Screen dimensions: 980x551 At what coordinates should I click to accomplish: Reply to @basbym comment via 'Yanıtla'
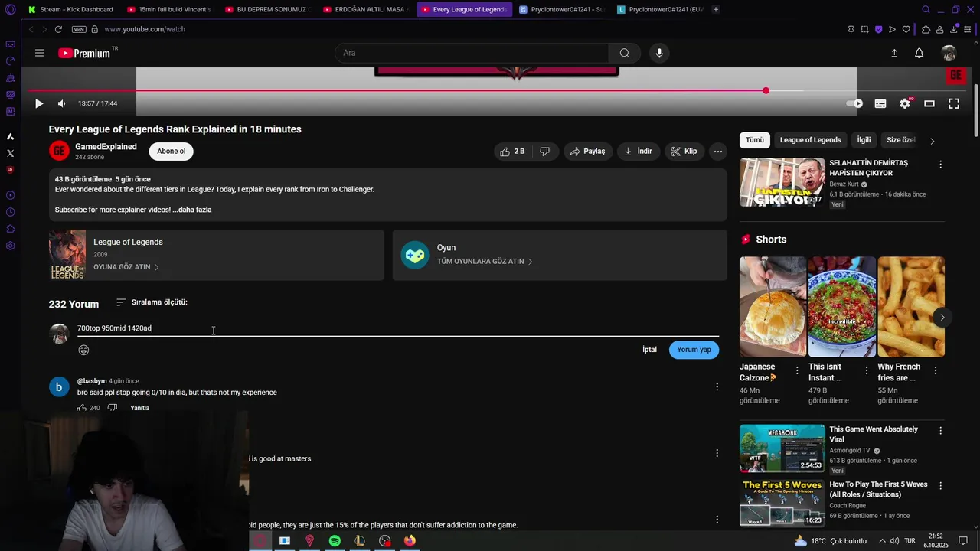coord(139,408)
